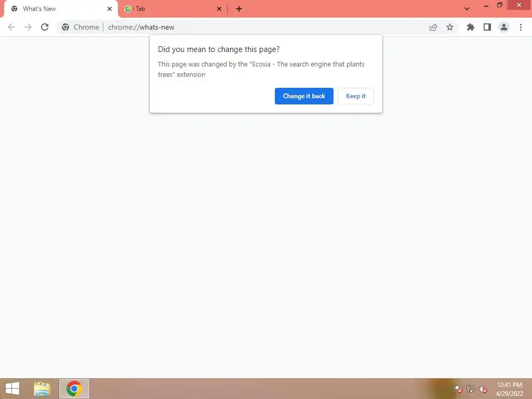This screenshot has height=399, width=532.
Task: Open the Windows Start button
Action: (x=12, y=389)
